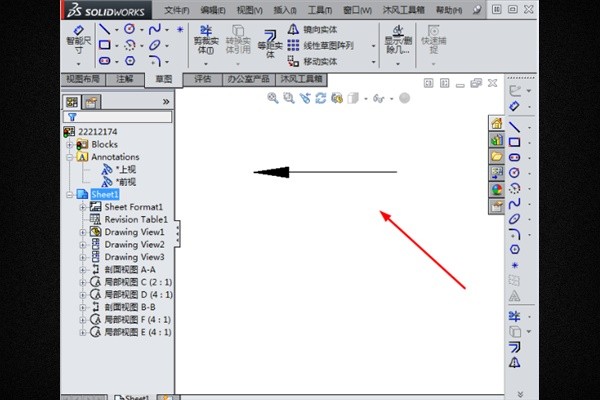Image resolution: width=600 pixels, height=400 pixels.
Task: Open the 插入 (Insert) menu
Action: pyautogui.click(x=285, y=10)
